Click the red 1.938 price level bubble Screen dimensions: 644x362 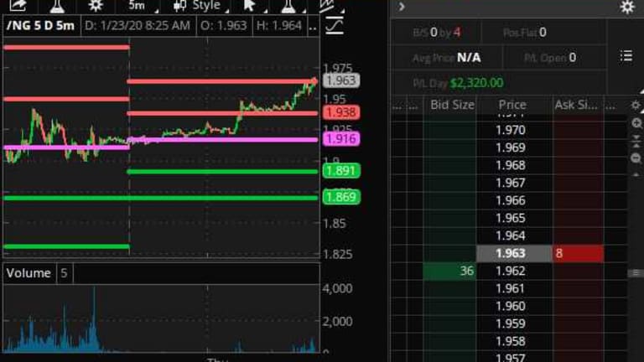coord(341,112)
